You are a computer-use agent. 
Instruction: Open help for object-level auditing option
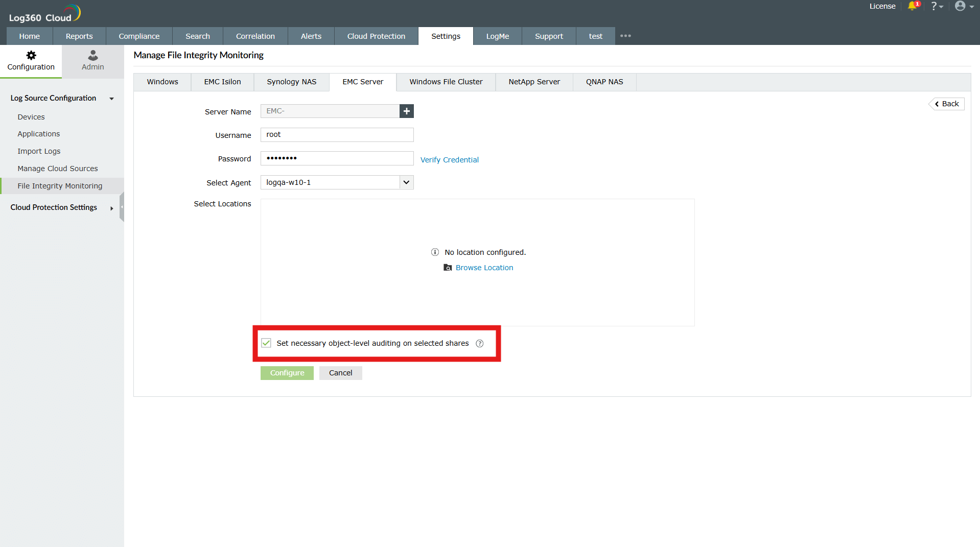480,343
